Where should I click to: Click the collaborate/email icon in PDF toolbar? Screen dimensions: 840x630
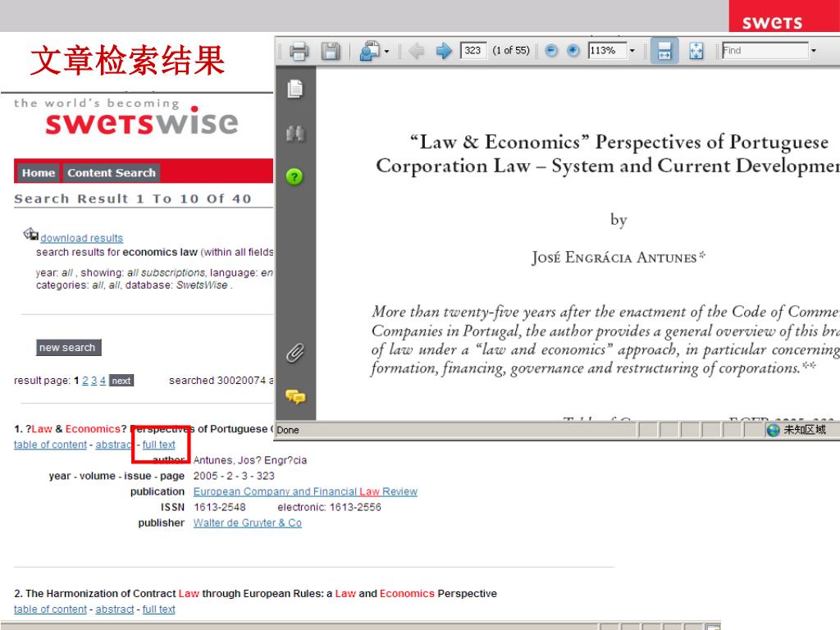tap(369, 52)
